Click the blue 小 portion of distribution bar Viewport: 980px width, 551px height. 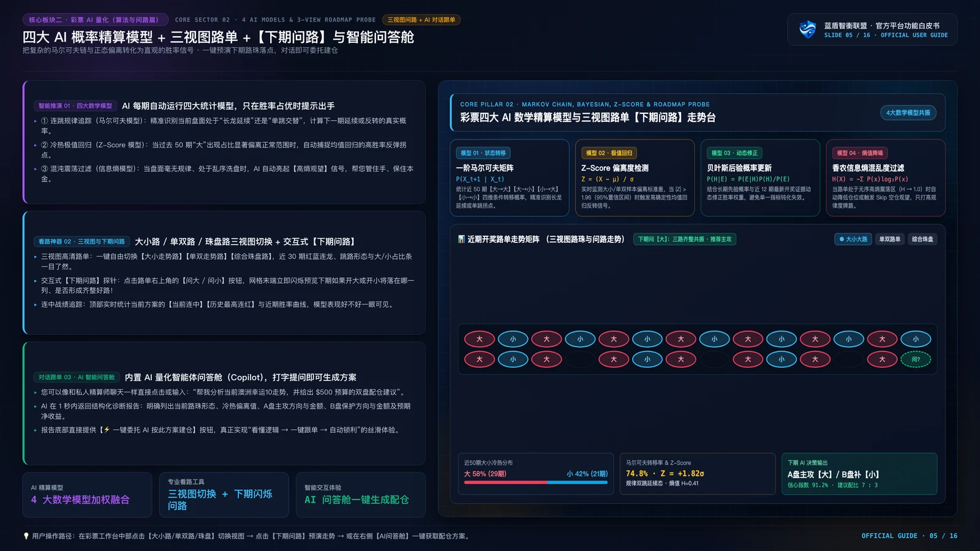pyautogui.click(x=577, y=482)
